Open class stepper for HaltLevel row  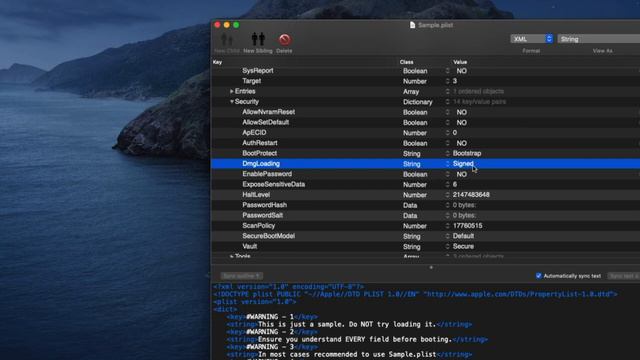pos(447,195)
